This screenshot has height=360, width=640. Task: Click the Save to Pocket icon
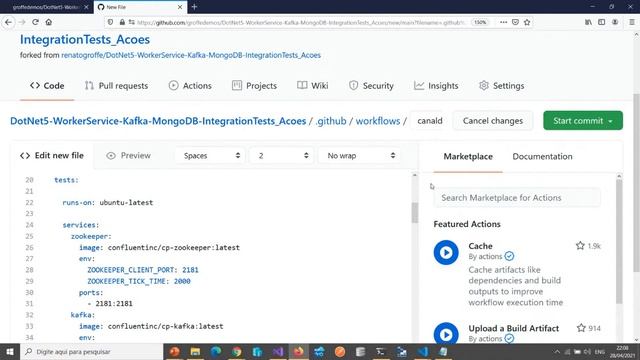515,22
